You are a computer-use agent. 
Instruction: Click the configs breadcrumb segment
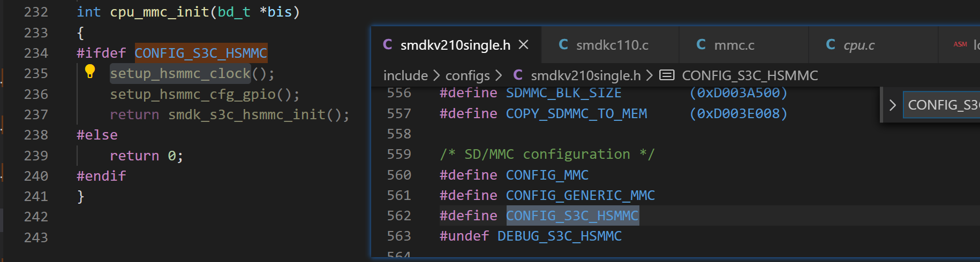tap(468, 76)
